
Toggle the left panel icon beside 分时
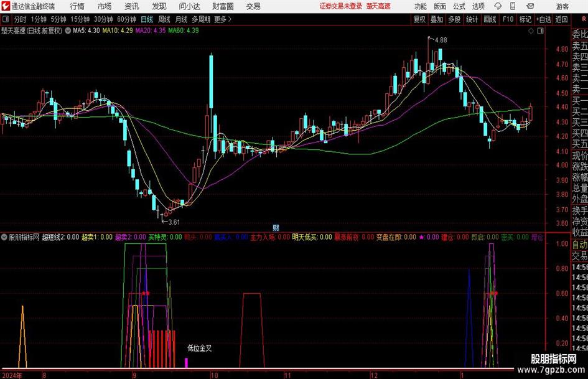[x=6, y=19]
